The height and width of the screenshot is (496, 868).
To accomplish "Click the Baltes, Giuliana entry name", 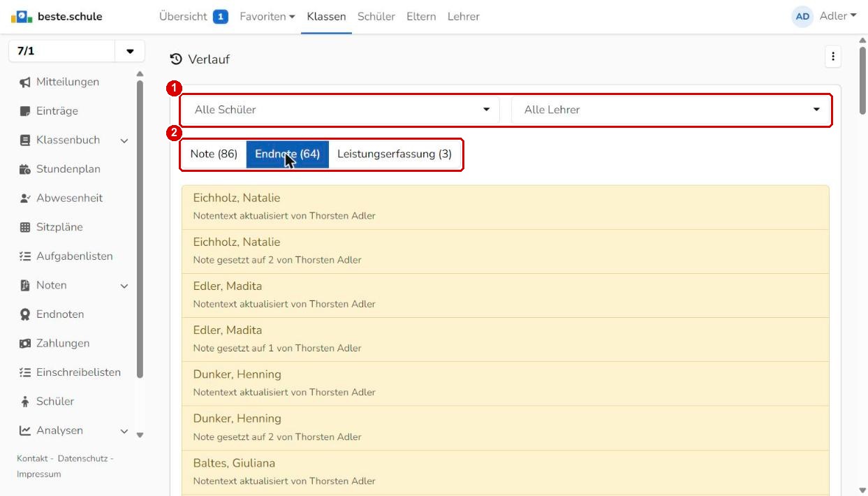I will (234, 463).
